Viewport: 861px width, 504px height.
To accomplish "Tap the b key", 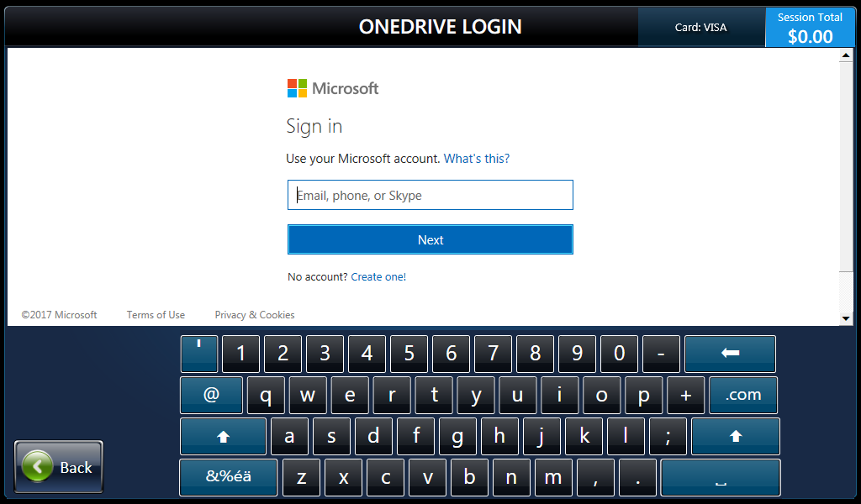I will (x=469, y=478).
